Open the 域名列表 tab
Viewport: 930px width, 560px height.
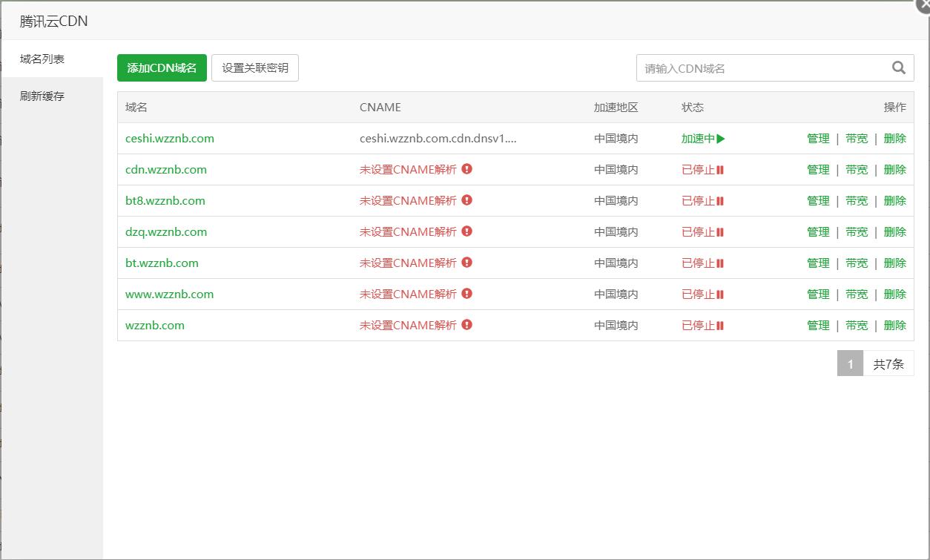coord(52,59)
